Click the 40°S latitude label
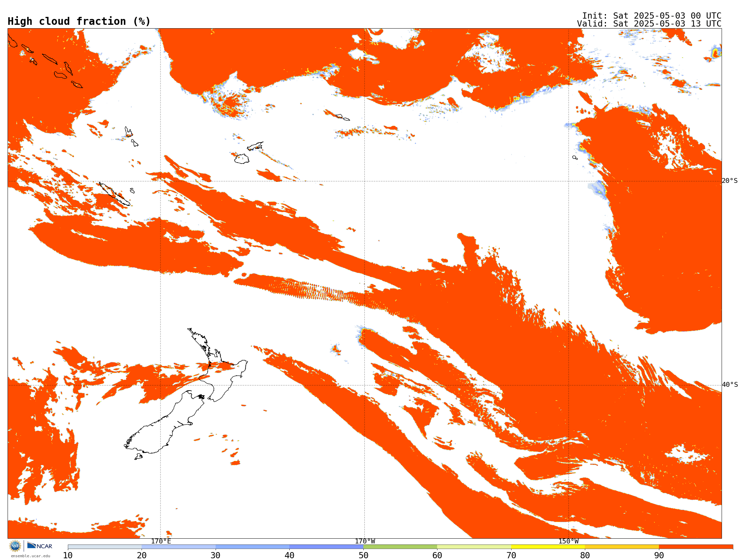 pos(730,385)
